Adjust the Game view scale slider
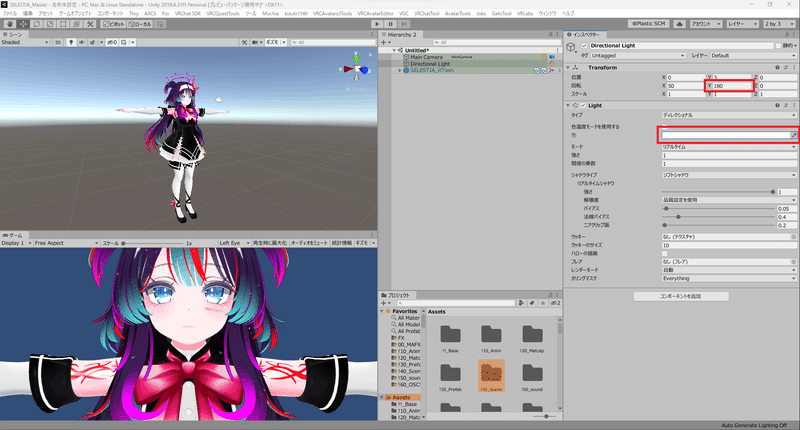The height and width of the screenshot is (430, 800). (x=154, y=243)
